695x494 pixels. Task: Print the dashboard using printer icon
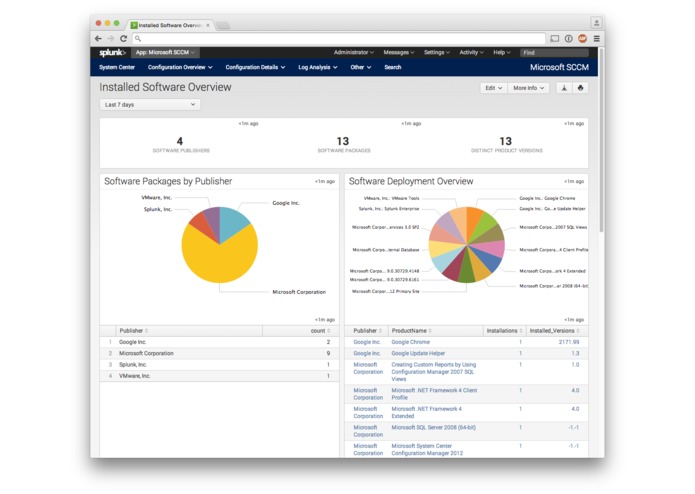[x=580, y=88]
